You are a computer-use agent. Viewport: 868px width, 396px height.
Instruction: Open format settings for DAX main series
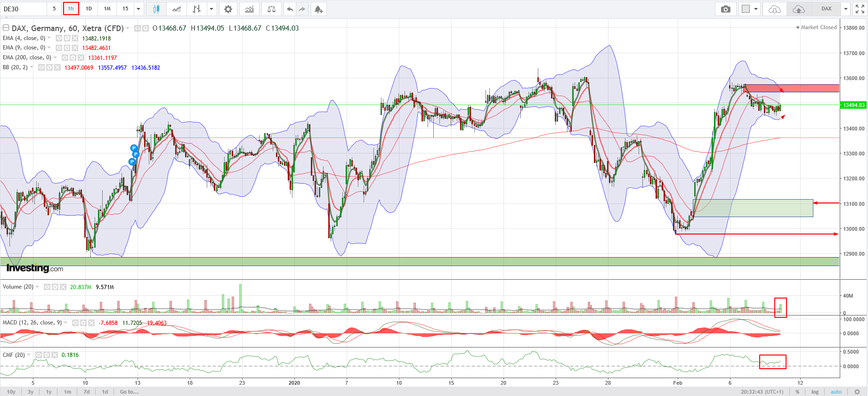[146, 28]
